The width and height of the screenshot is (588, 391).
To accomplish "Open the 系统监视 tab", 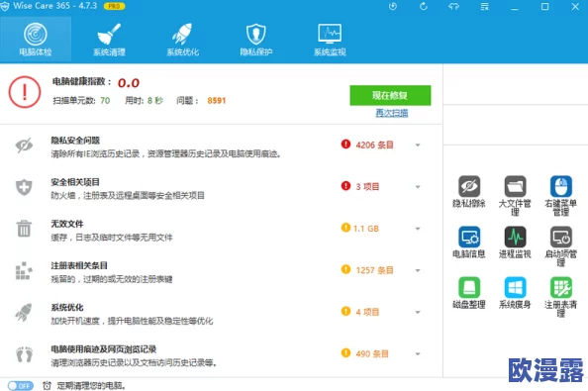I will tap(330, 40).
